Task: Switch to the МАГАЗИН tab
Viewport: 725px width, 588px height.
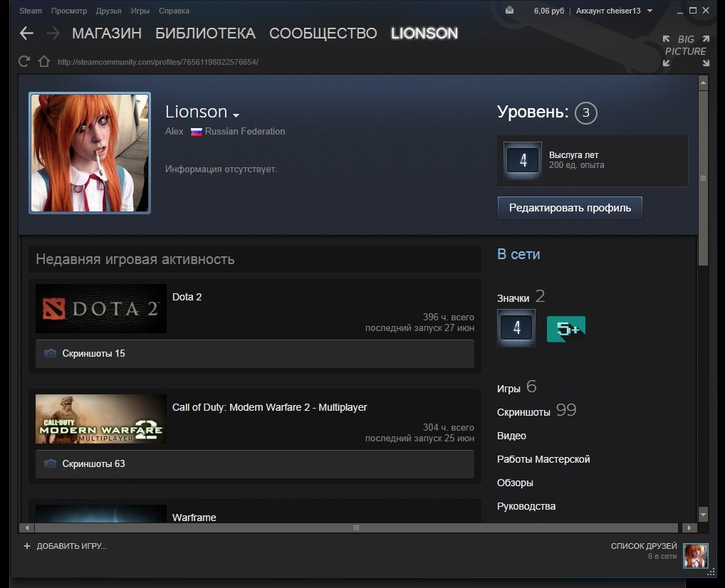Action: [107, 33]
